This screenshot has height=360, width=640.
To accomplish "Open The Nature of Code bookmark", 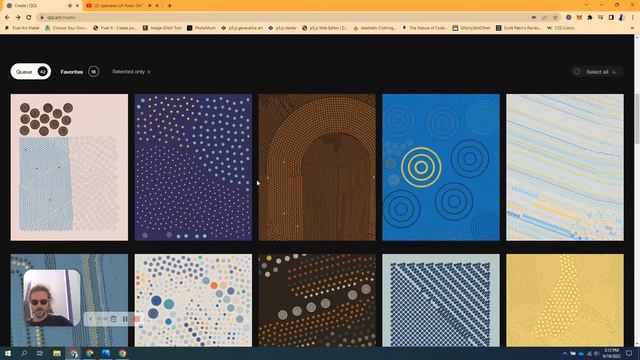I will (x=425, y=28).
